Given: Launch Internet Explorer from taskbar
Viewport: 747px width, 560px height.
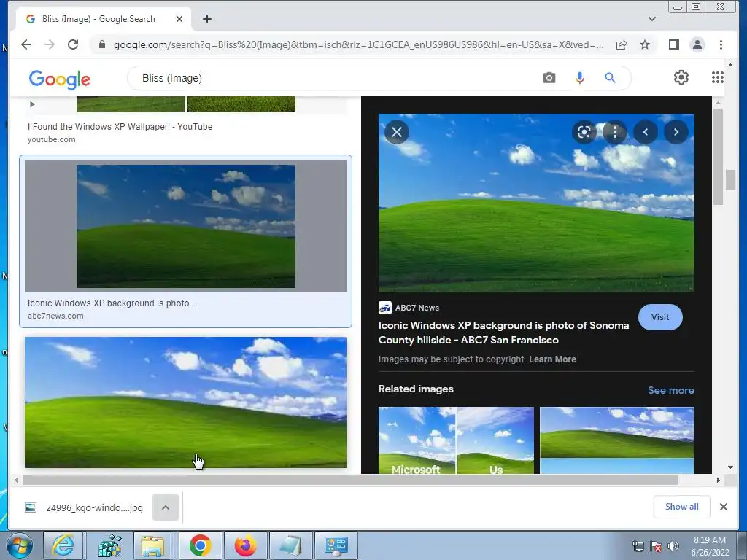Looking at the screenshot, I should point(63,545).
